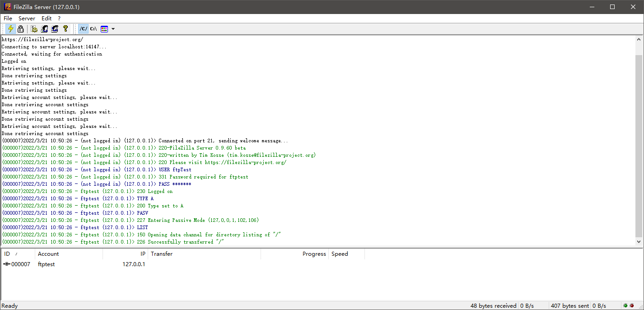The height and width of the screenshot is (310, 644).
Task: Open the File menu
Action: tap(8, 19)
